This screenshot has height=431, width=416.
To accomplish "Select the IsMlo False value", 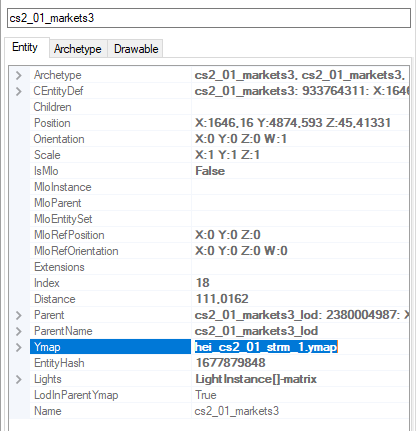I will (x=210, y=171).
